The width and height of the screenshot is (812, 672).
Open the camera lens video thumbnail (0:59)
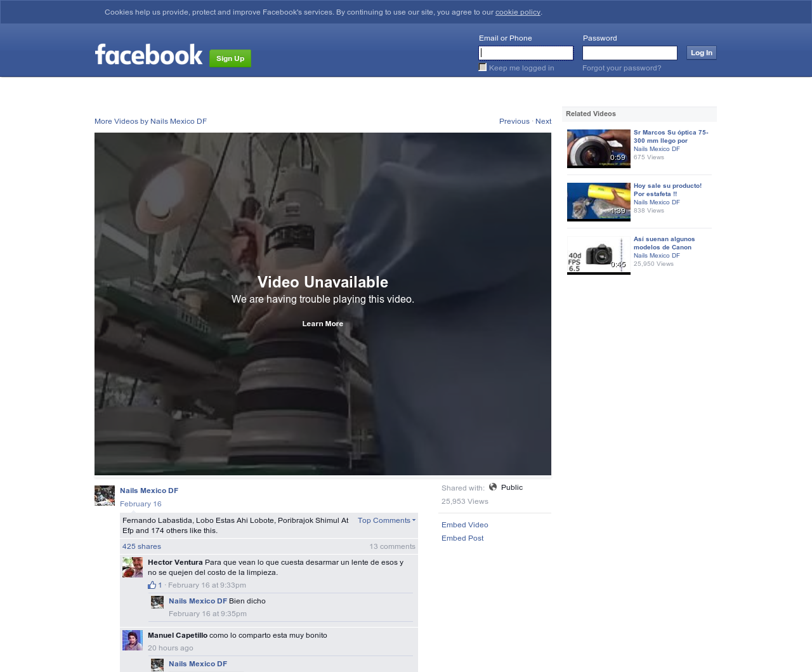pos(599,148)
